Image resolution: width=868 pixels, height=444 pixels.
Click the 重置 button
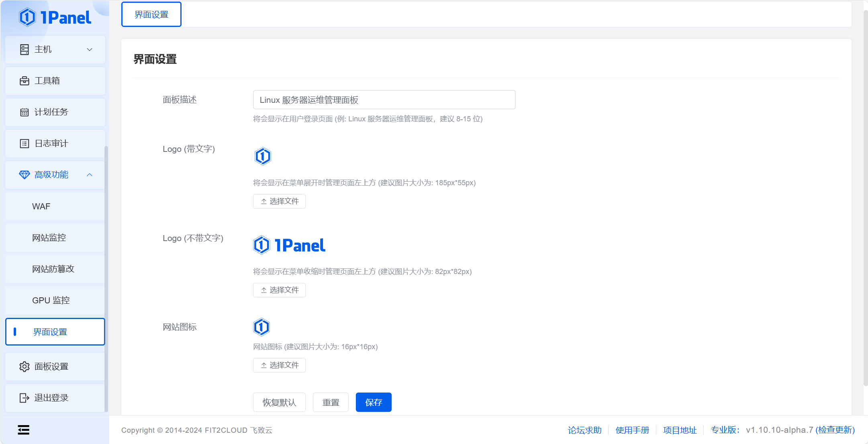(331, 402)
